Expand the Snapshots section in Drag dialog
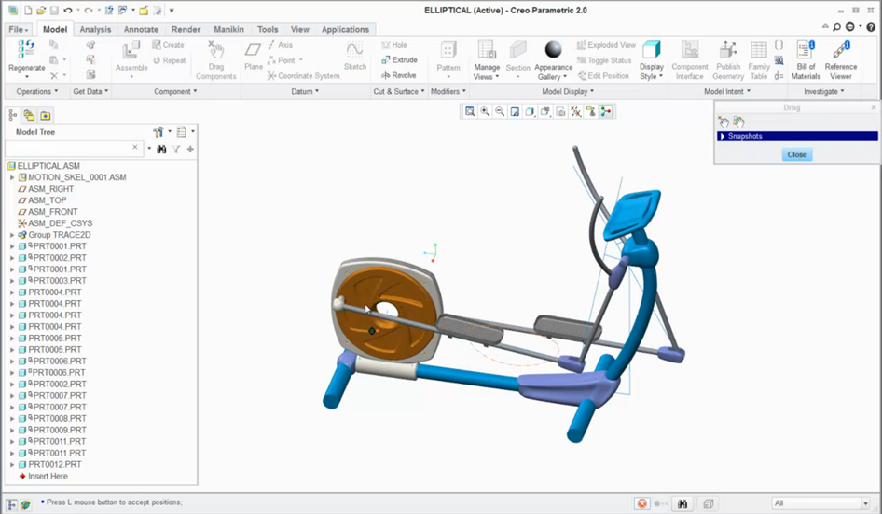The image size is (882, 514). (722, 136)
